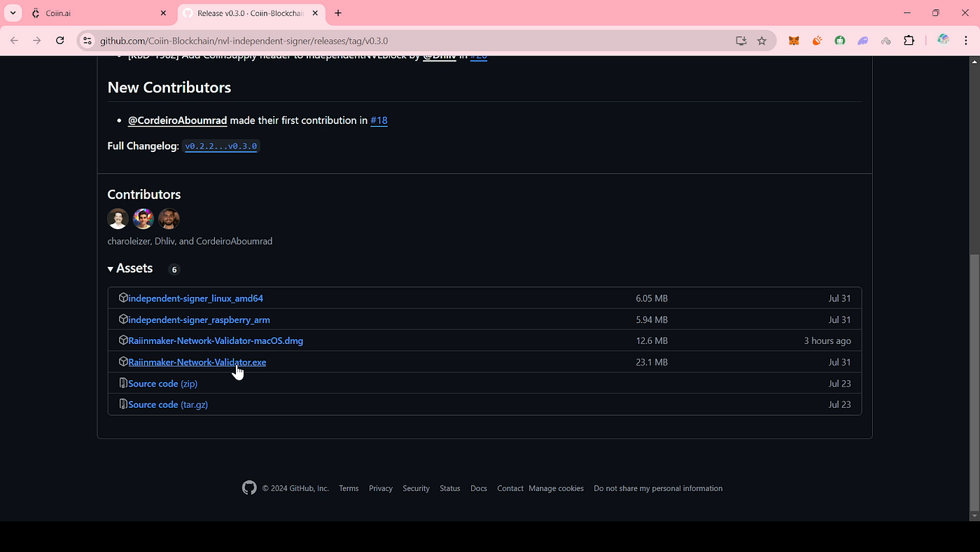This screenshot has width=980, height=552.
Task: Switch to the Coiin.ai tab
Action: click(98, 13)
